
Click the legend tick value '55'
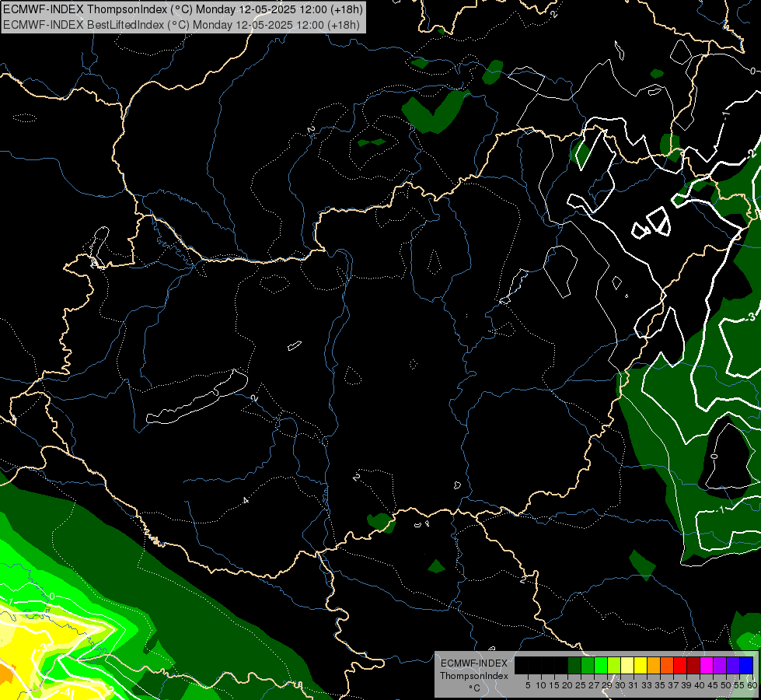tap(739, 685)
